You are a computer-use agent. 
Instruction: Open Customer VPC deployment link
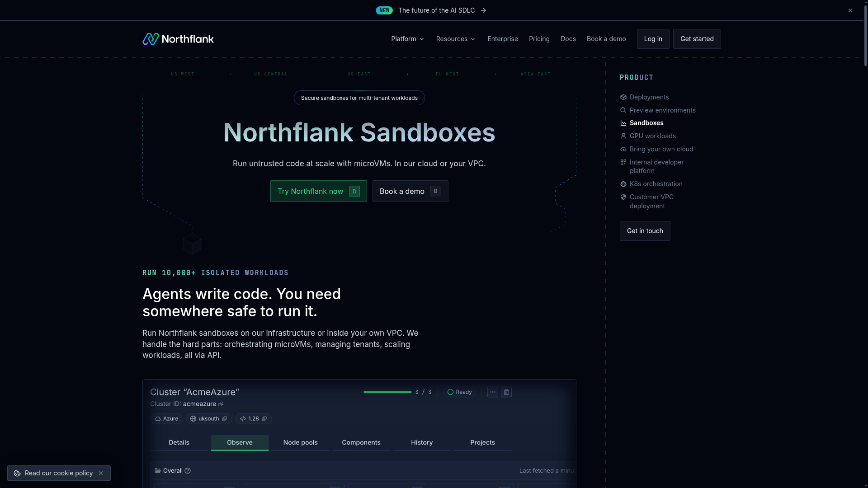[652, 202]
